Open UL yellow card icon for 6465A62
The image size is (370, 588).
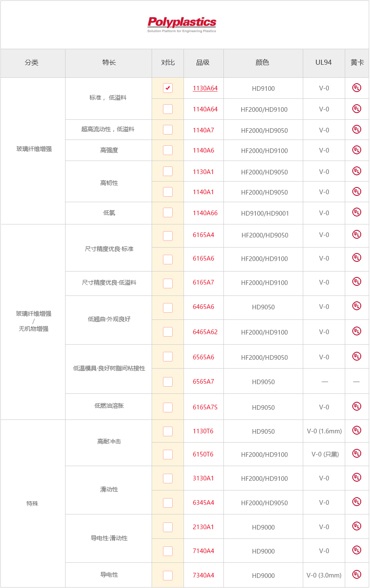pyautogui.click(x=357, y=331)
